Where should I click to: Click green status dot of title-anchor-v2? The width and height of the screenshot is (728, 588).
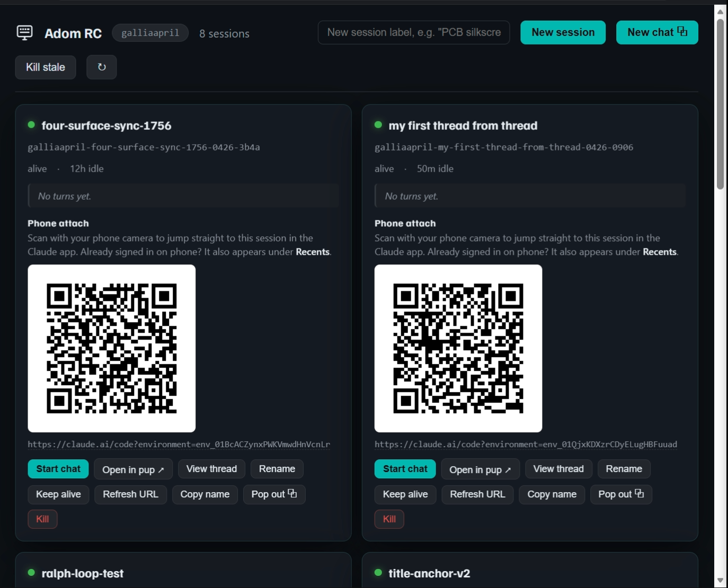[x=378, y=573]
